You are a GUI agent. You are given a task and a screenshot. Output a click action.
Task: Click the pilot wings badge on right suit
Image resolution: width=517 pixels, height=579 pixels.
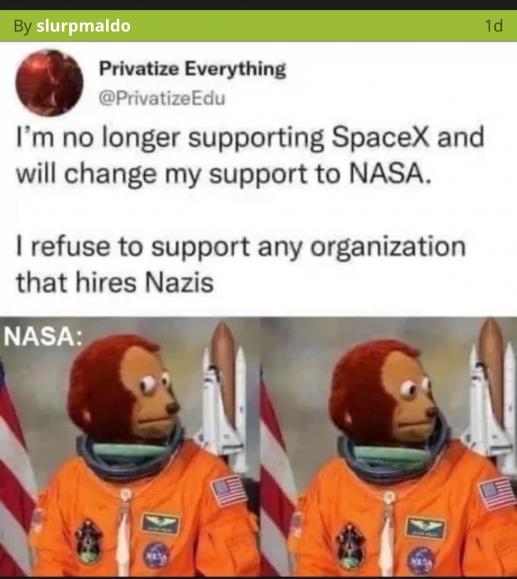[x=426, y=527]
